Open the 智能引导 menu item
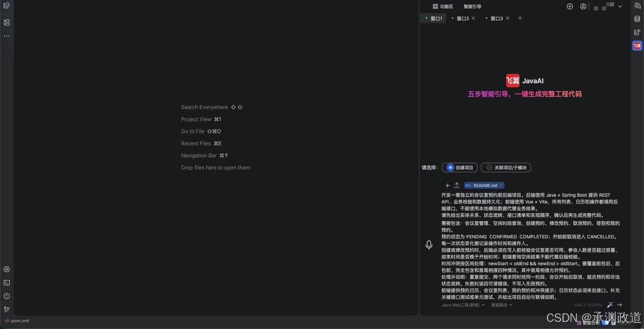This screenshot has height=329, width=644. click(472, 7)
